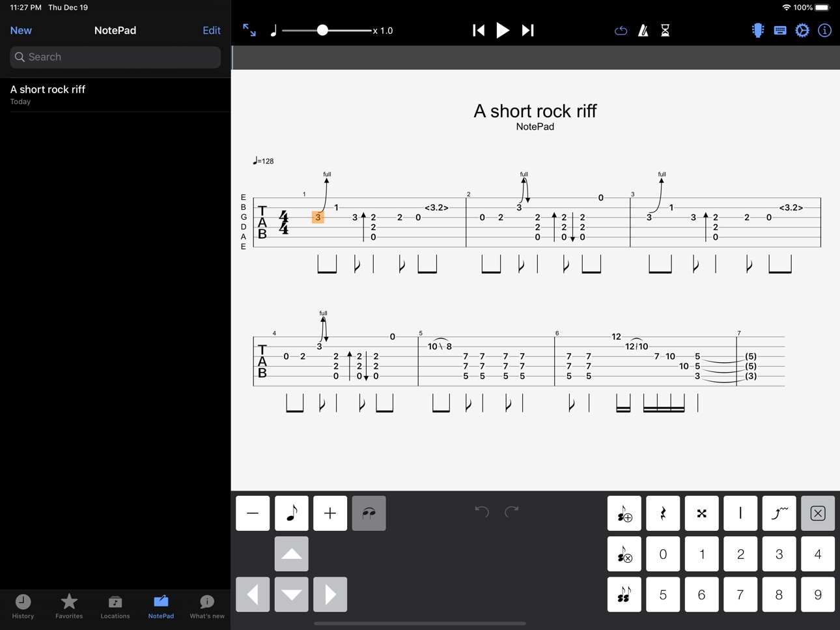This screenshot has height=630, width=840.
Task: Select the fret 12 note in bar 6
Action: [x=616, y=336]
